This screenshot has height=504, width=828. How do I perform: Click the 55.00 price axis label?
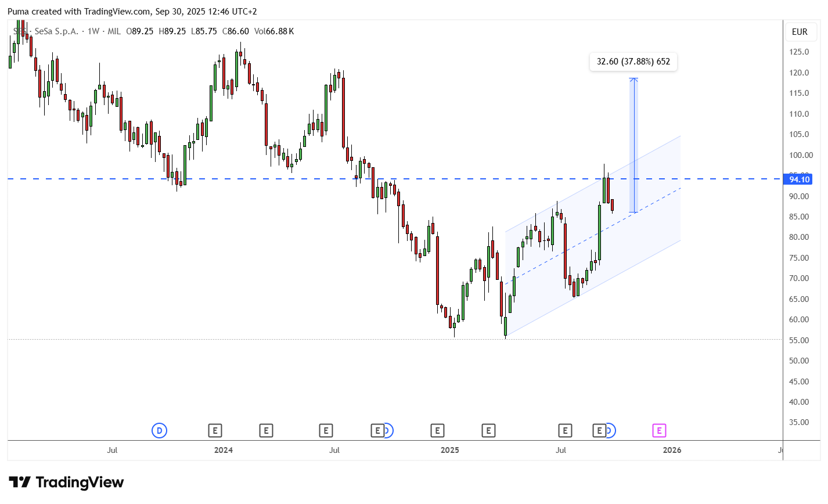800,340
